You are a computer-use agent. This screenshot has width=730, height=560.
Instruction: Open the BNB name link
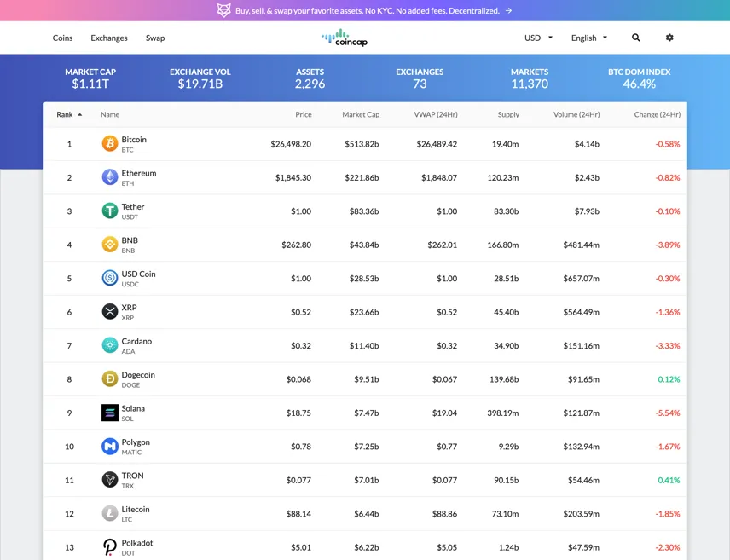[130, 240]
